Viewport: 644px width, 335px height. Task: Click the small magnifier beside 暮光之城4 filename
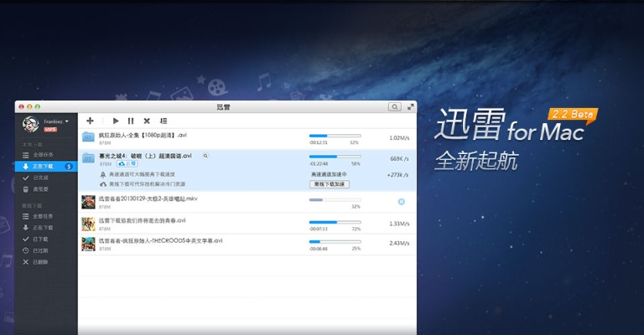point(205,156)
